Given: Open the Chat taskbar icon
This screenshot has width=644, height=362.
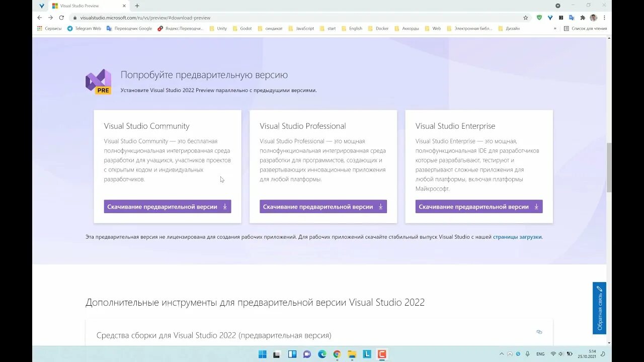Looking at the screenshot, I should click(307, 354).
